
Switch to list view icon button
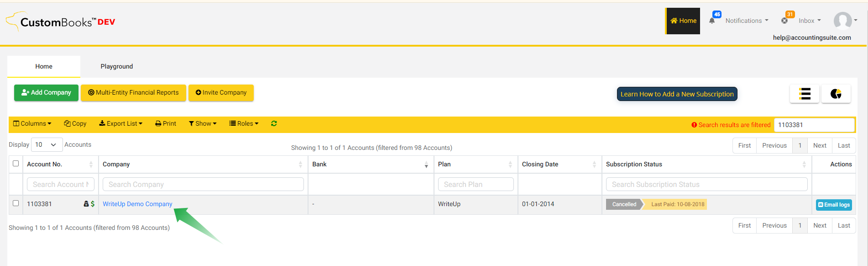805,94
